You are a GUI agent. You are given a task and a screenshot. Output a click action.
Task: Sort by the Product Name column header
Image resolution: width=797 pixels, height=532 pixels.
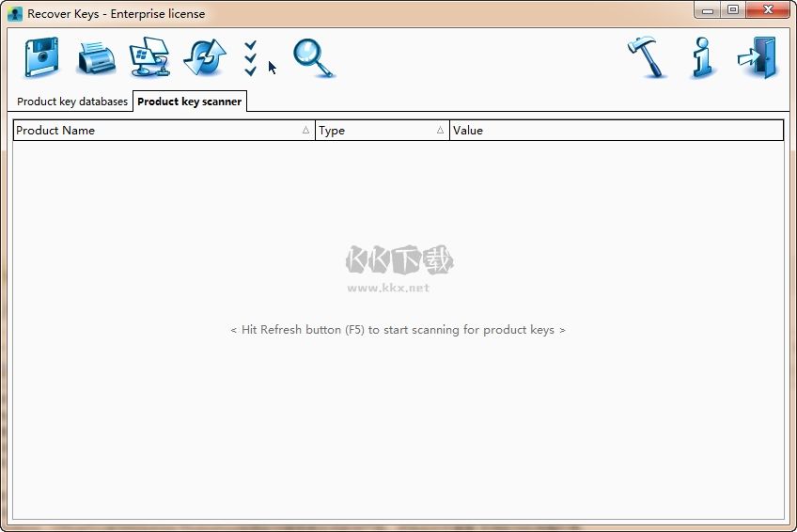point(164,130)
